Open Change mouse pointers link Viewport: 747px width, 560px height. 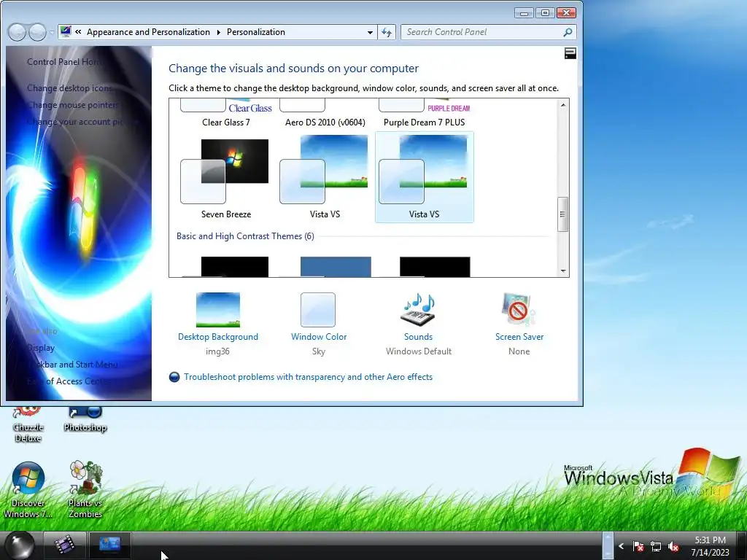pyautogui.click(x=73, y=105)
